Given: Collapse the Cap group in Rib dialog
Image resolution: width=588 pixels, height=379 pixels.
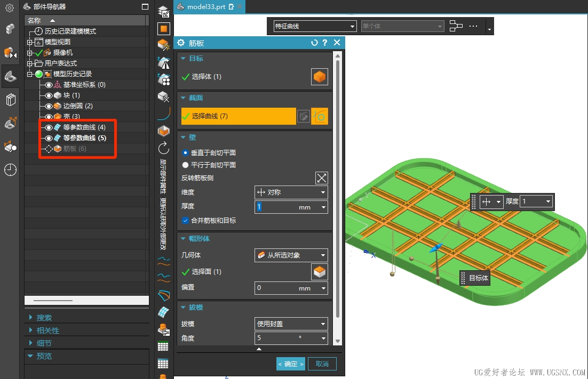Looking at the screenshot, I should (x=184, y=239).
